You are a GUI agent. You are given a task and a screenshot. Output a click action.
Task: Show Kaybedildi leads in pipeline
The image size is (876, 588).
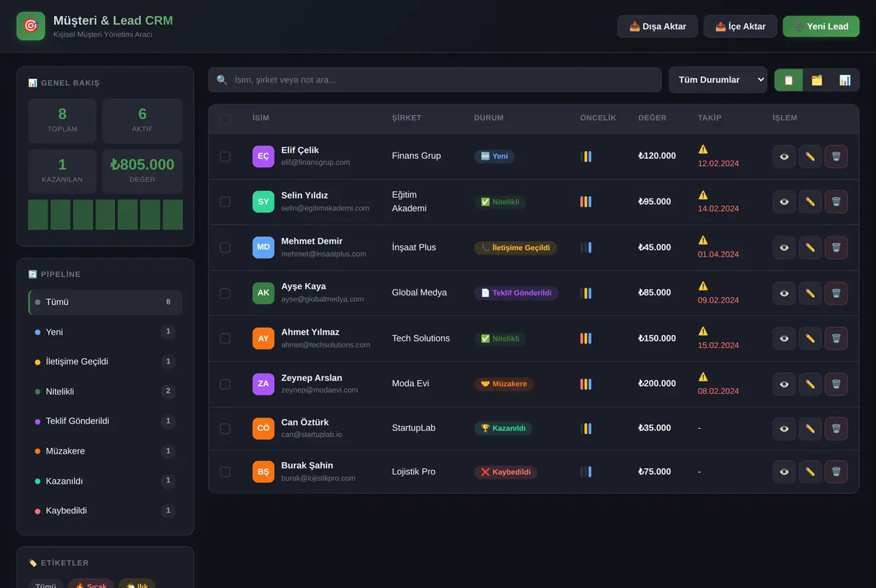tap(105, 511)
